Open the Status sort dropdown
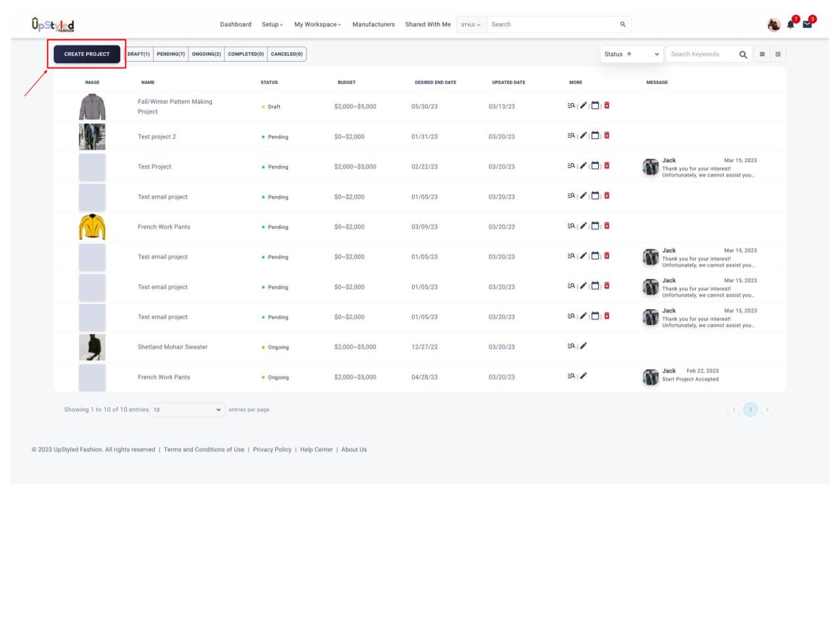 click(631, 54)
